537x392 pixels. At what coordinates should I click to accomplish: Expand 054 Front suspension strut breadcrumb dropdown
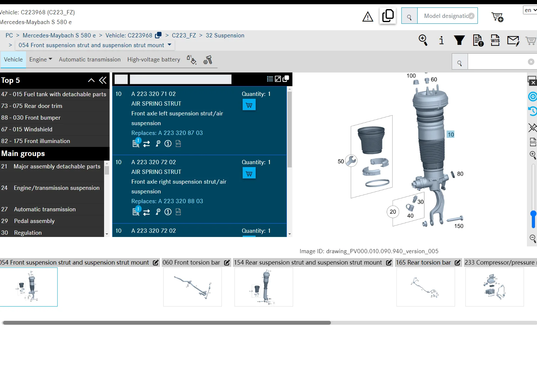click(169, 45)
